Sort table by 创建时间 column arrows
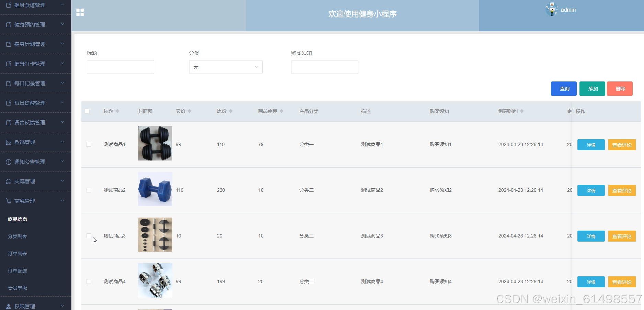Screen dimensions: 644x310 pyautogui.click(x=522, y=111)
